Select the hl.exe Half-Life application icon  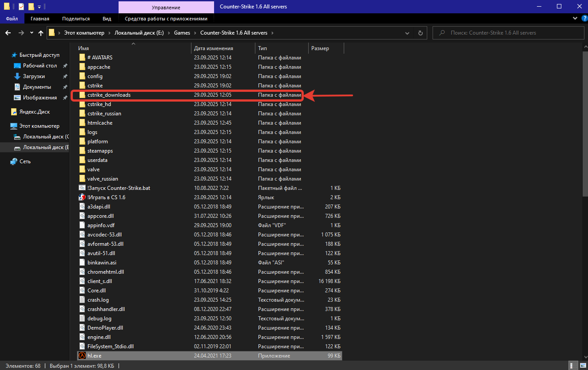pyautogui.click(x=82, y=356)
